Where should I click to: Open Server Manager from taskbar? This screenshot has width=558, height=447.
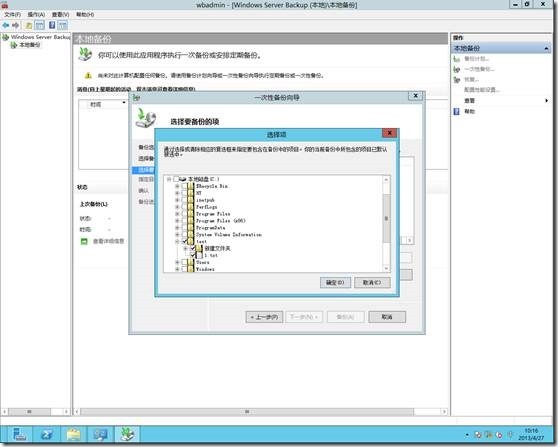click(x=19, y=434)
